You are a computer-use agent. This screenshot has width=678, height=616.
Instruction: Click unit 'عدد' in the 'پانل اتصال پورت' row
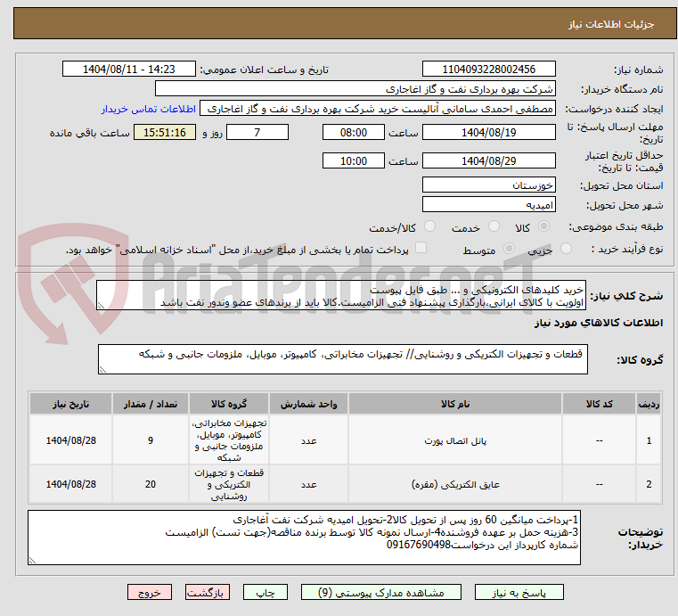pyautogui.click(x=308, y=440)
